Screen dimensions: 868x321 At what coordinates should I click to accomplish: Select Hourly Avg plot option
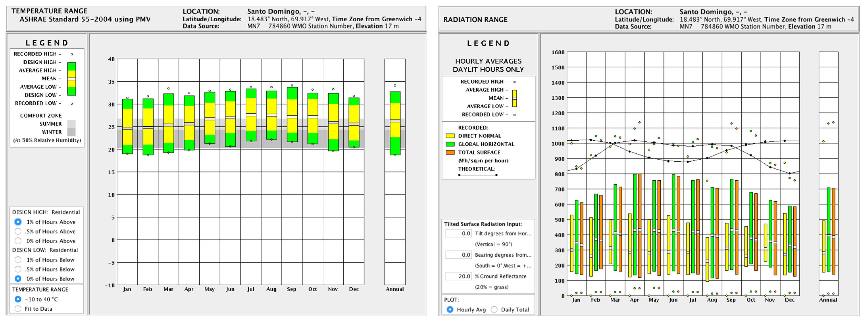(x=450, y=310)
